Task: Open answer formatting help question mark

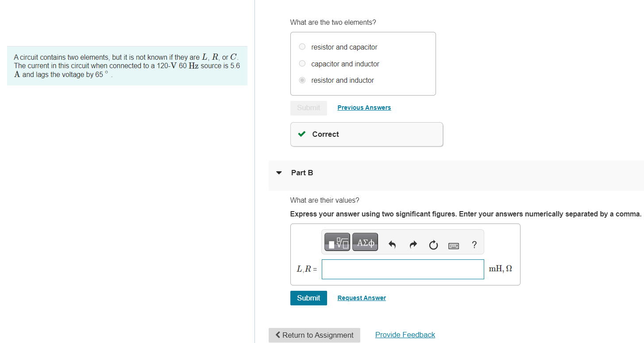Action: [x=474, y=244]
